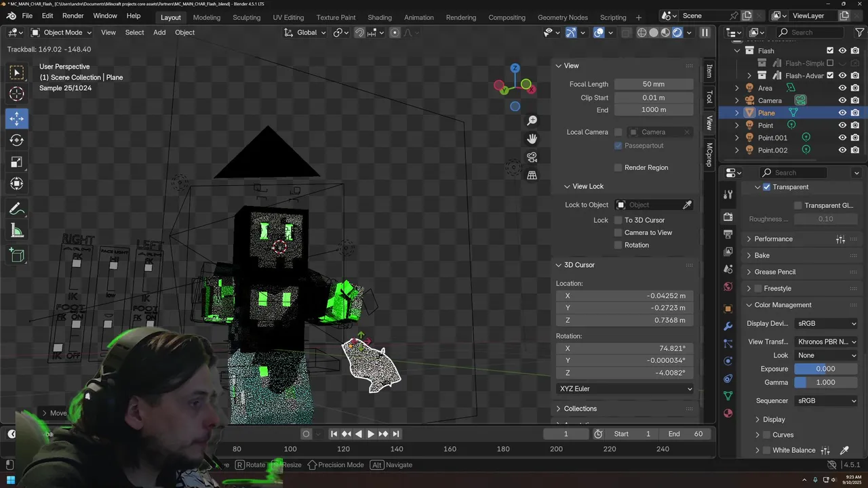
Task: Open the Modifiers wrench tab icon
Action: tap(728, 327)
